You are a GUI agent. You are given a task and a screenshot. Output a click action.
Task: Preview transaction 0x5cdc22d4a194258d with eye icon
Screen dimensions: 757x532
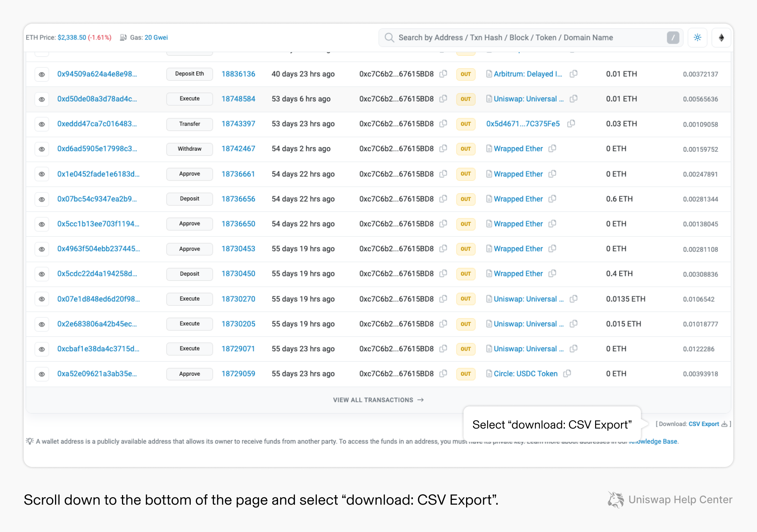42,274
